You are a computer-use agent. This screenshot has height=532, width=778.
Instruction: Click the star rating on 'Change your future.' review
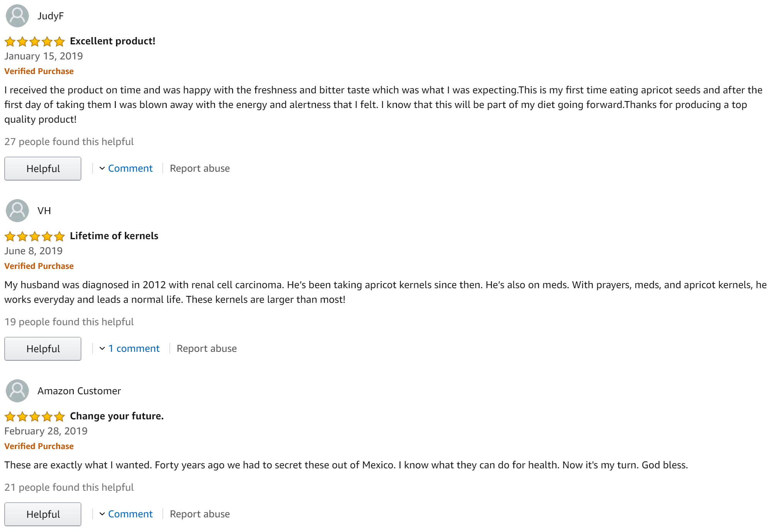click(x=35, y=416)
